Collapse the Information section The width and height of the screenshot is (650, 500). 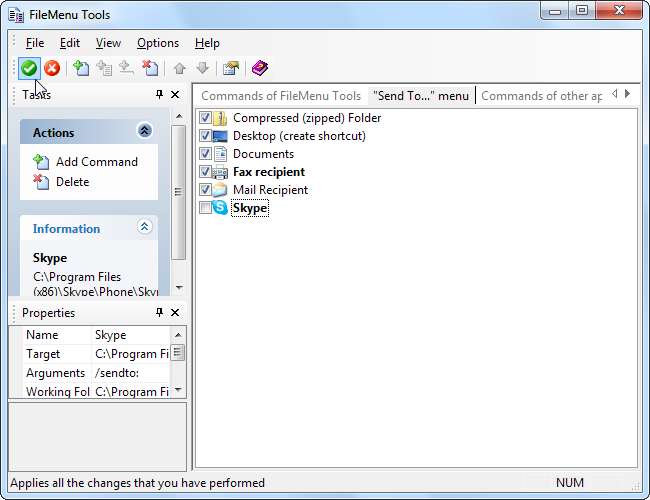click(144, 227)
